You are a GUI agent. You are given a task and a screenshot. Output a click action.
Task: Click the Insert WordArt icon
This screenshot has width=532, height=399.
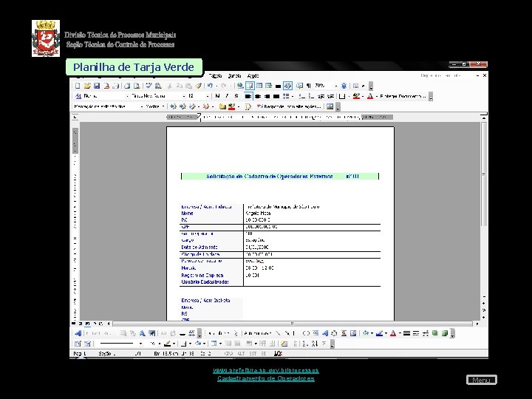point(325,333)
